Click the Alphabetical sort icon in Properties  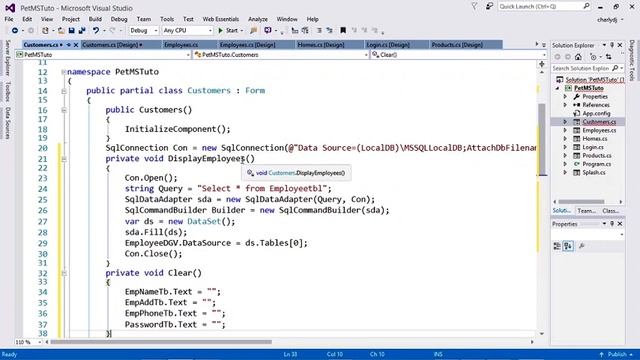click(568, 246)
